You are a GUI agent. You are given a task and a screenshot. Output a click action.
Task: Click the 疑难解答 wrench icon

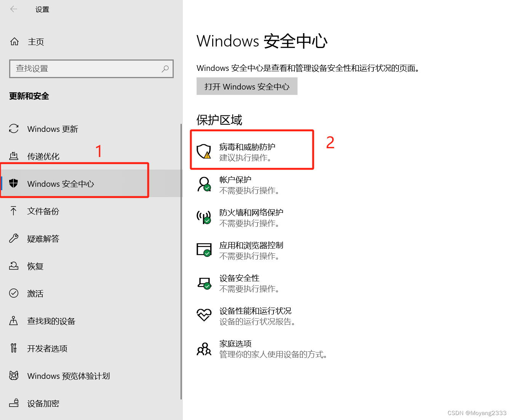click(x=14, y=239)
